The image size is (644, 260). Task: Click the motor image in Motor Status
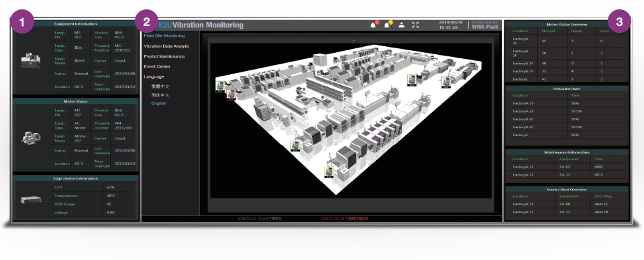tap(31, 138)
